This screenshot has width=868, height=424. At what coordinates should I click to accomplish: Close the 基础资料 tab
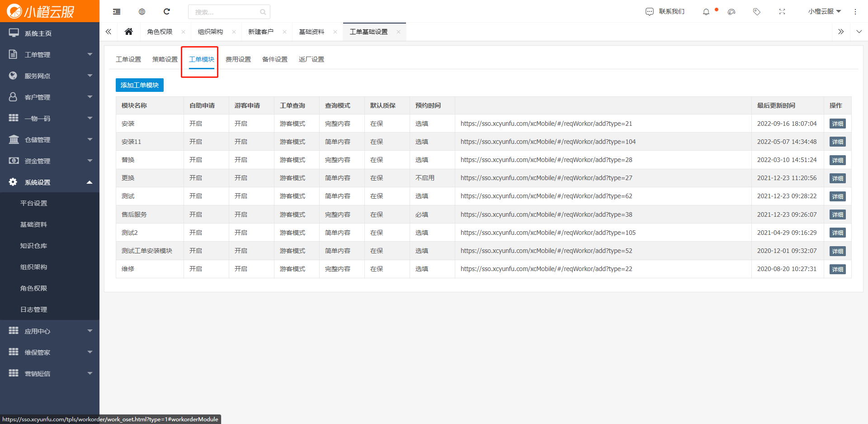(x=335, y=32)
